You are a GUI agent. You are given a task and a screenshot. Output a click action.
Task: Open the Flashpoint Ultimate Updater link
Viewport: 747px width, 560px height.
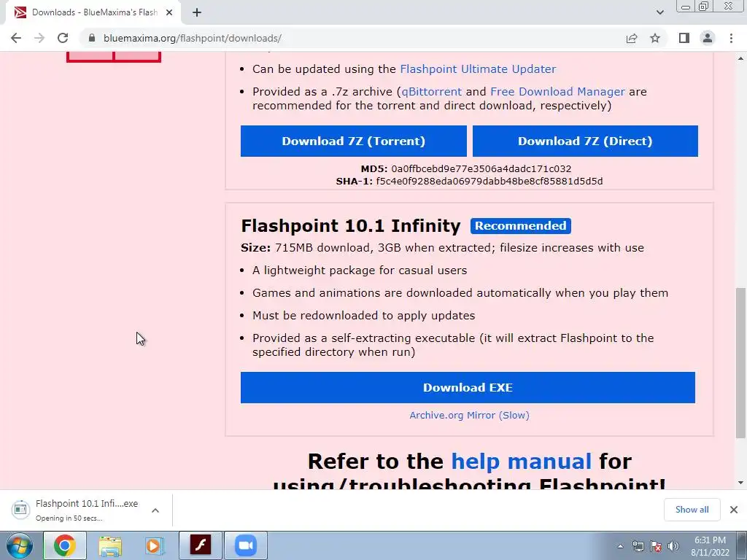478,69
